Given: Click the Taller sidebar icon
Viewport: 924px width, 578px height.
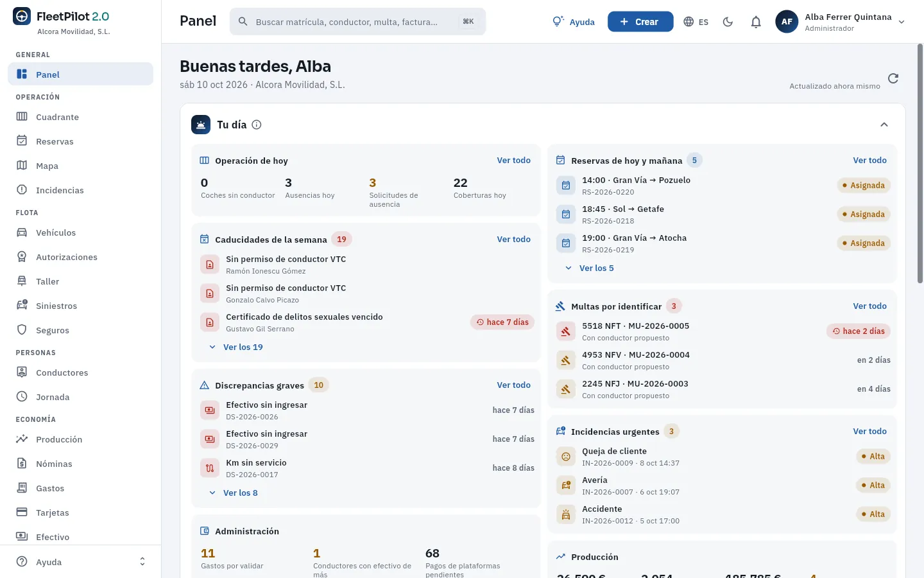Looking at the screenshot, I should pos(22,281).
